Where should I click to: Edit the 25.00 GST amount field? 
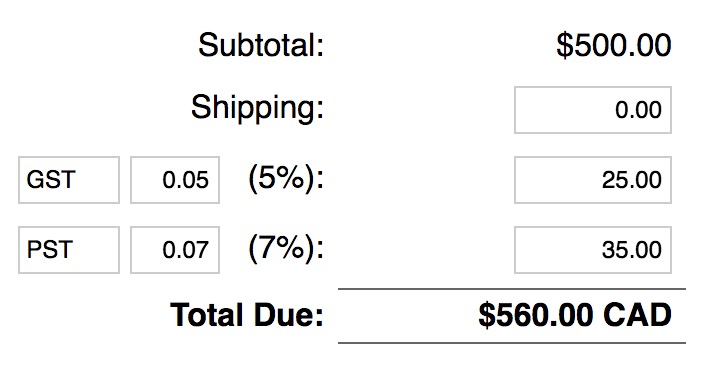[x=593, y=180]
